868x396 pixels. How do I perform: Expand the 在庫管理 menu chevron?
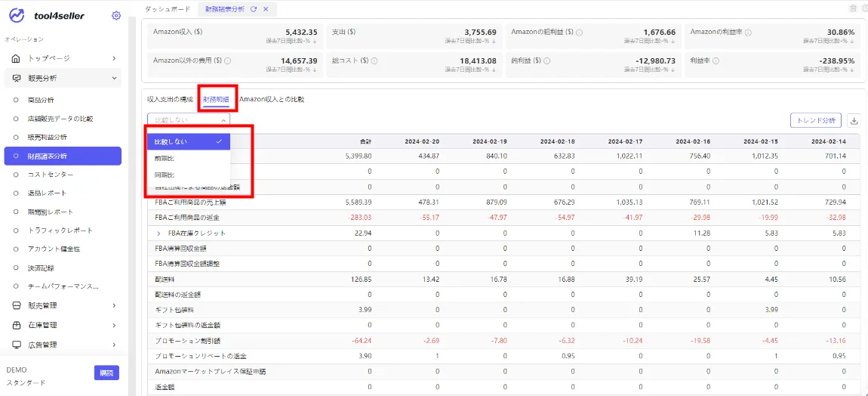click(113, 325)
